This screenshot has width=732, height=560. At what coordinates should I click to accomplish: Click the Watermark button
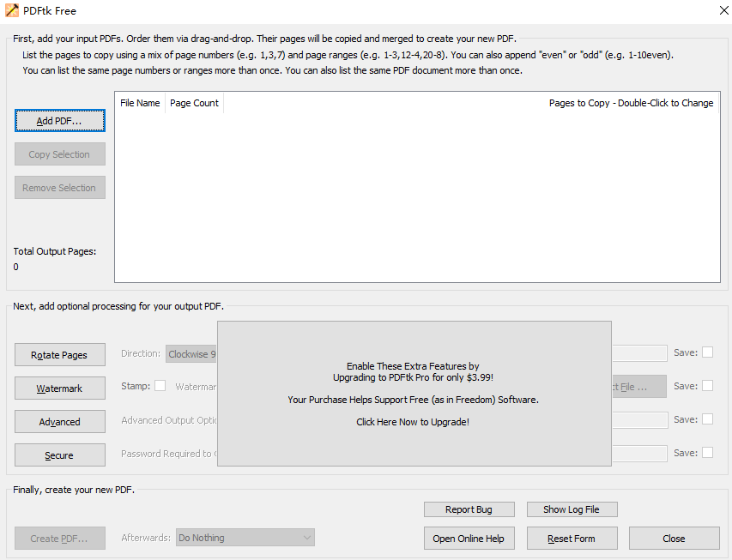pyautogui.click(x=59, y=388)
